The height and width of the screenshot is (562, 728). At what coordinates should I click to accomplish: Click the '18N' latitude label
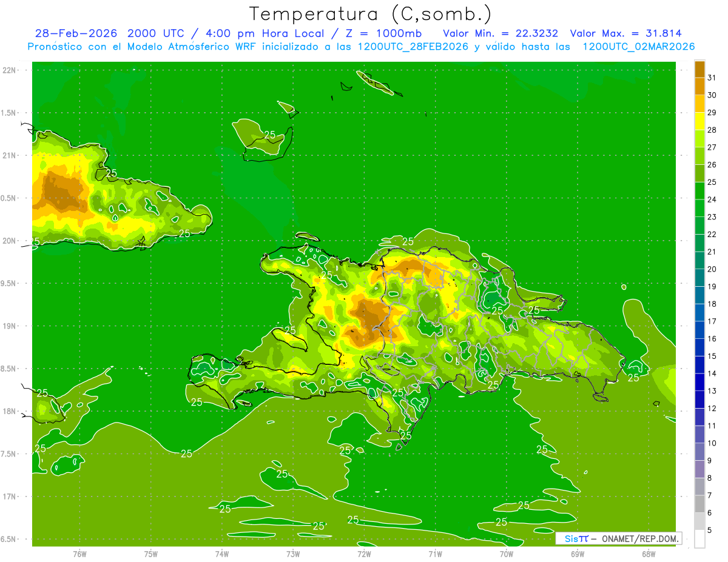(9, 411)
